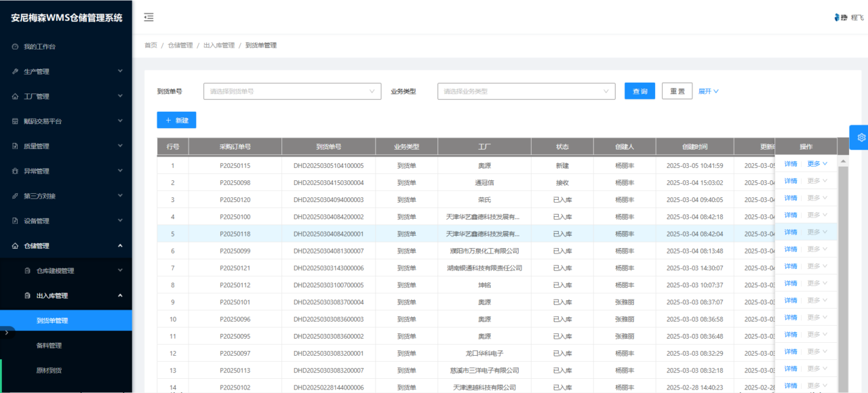Expand the 工厂管理 menu chevron
The width and height of the screenshot is (868, 393).
click(x=120, y=96)
